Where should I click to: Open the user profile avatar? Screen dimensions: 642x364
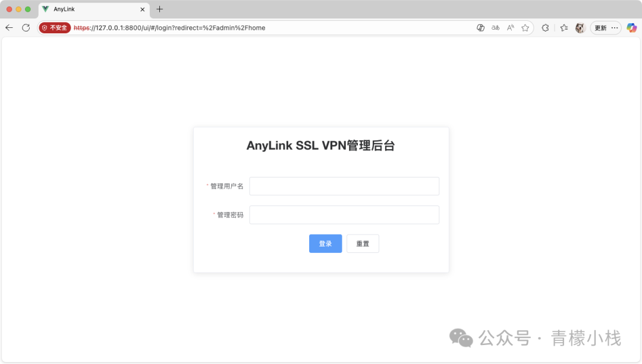pos(580,28)
